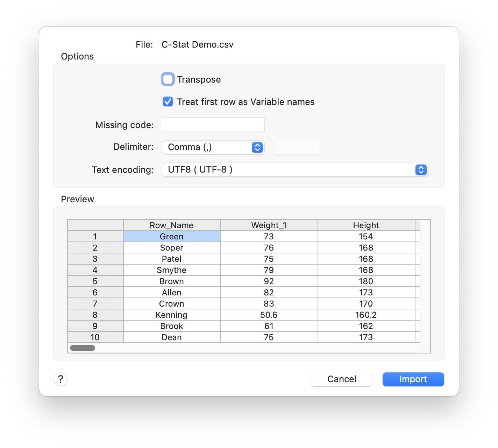498x448 pixels.
Task: Select the Weight_1 column header
Action: pos(269,225)
